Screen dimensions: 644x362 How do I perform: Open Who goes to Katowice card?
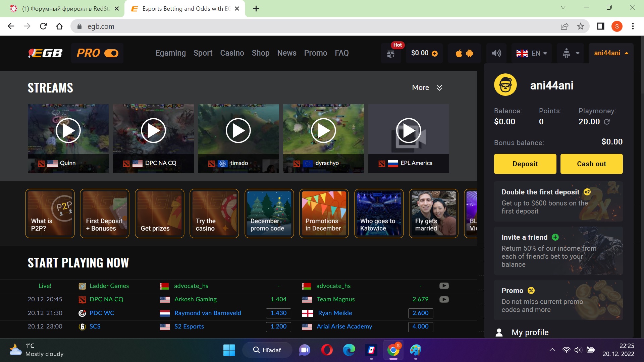tap(379, 214)
